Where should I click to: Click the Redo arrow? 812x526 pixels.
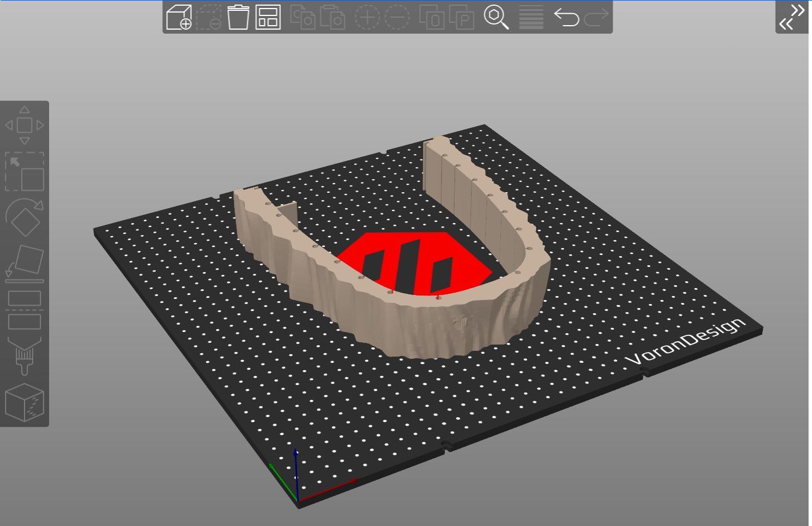click(597, 17)
